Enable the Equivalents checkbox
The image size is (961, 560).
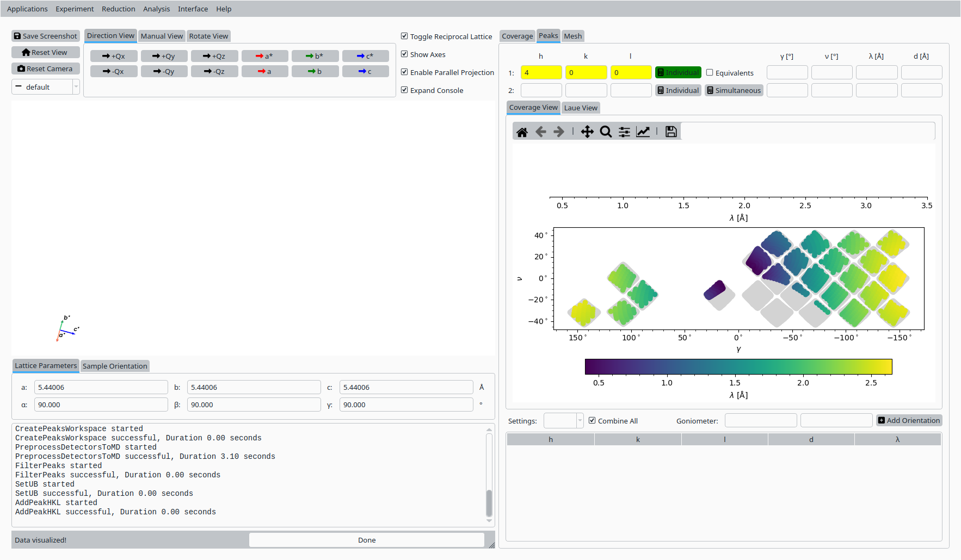coord(710,73)
